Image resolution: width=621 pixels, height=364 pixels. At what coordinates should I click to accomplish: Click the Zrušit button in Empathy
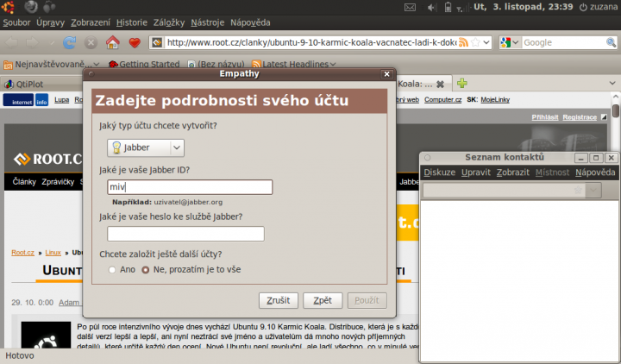(x=278, y=300)
